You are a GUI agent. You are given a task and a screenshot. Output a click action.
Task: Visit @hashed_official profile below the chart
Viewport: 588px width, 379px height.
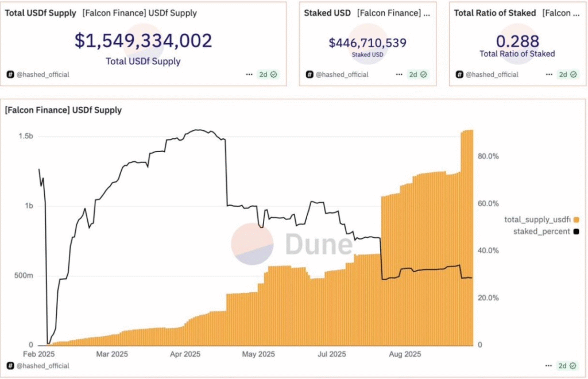[x=43, y=366]
